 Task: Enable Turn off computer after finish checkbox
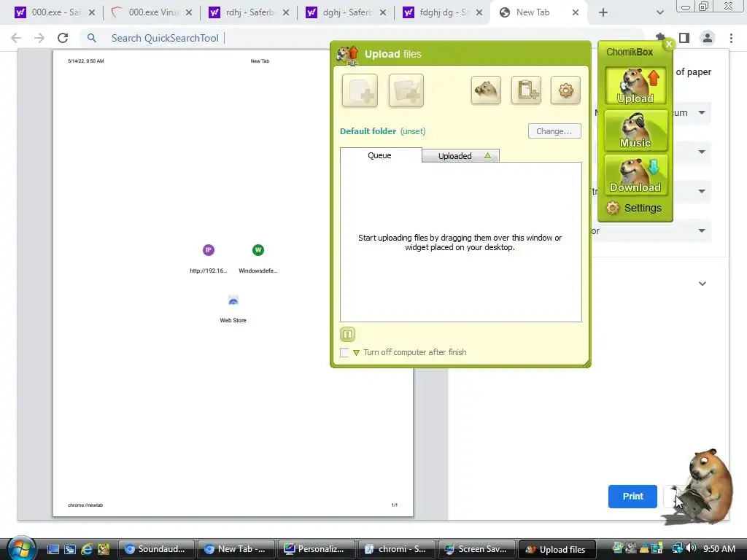point(344,352)
